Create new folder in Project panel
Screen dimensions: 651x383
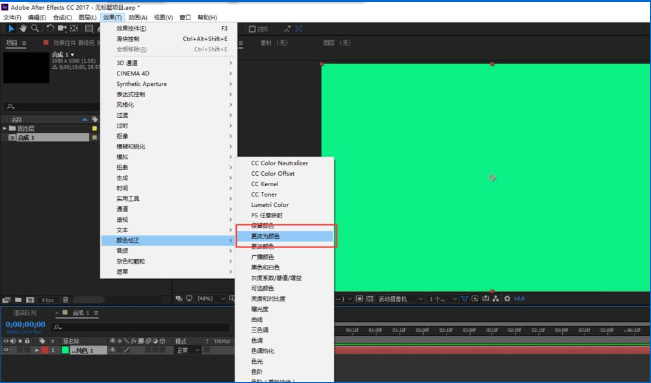click(18, 300)
